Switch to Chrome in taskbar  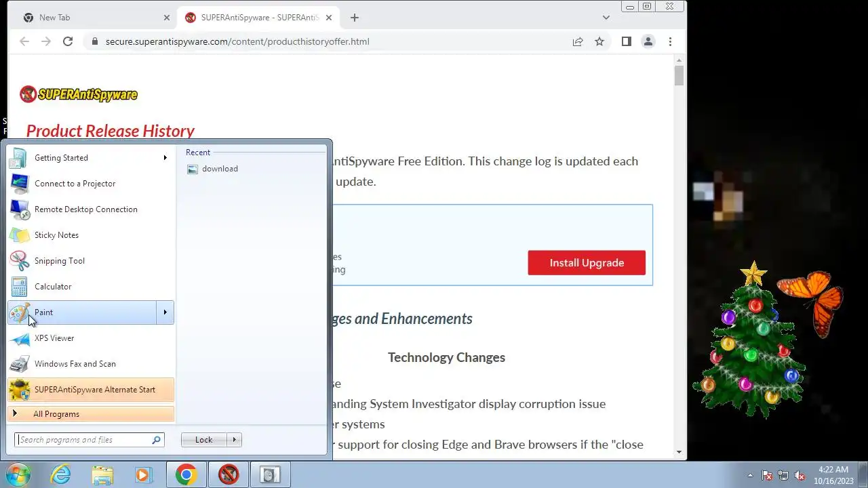pyautogui.click(x=186, y=474)
